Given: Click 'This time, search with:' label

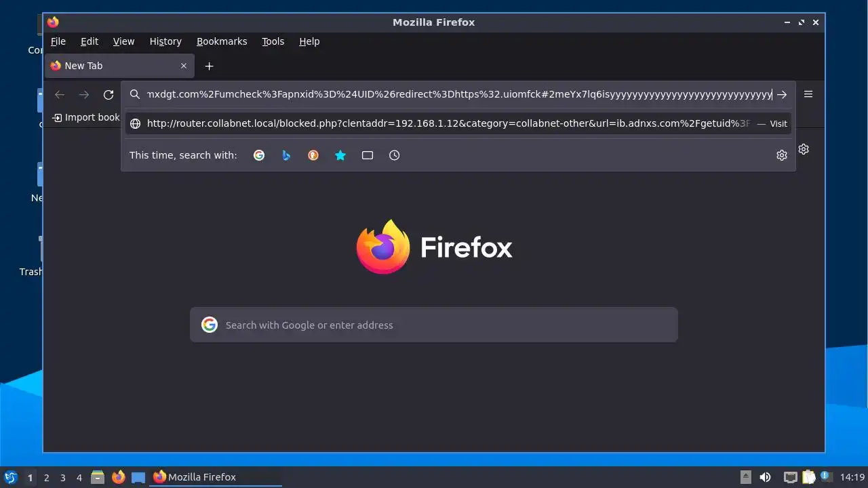Looking at the screenshot, I should point(183,155).
